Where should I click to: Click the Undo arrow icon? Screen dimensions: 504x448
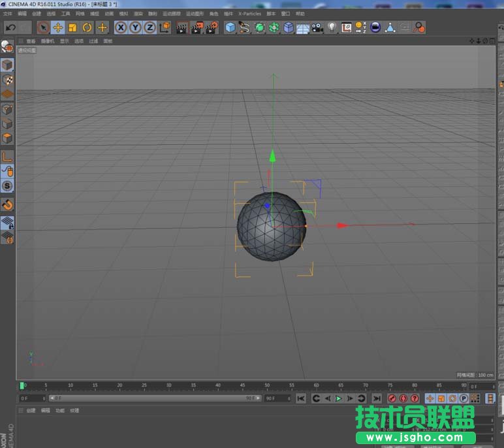[x=10, y=27]
